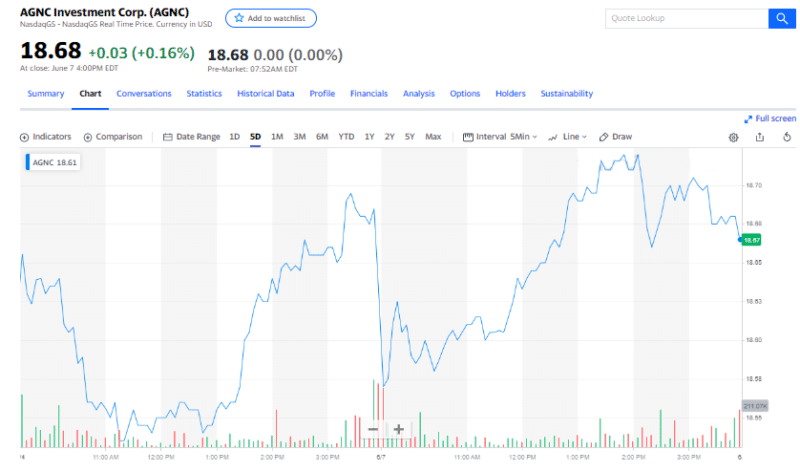Screen dimensions: 800x472
Task: Click the Quote Lookup search field
Action: coord(686,19)
